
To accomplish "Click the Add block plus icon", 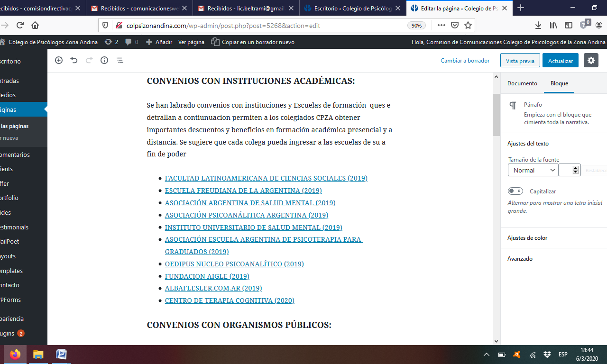I will (59, 60).
